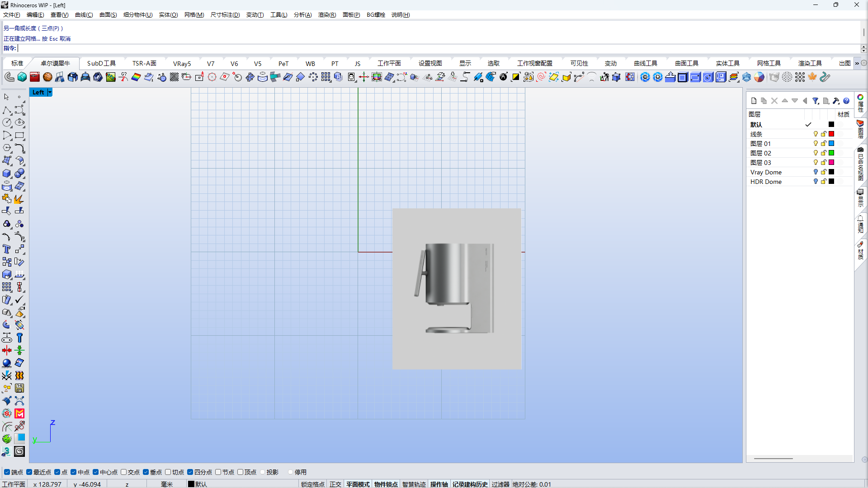
Task: Uncheck the 端点 osnap checkbox
Action: click(7, 472)
